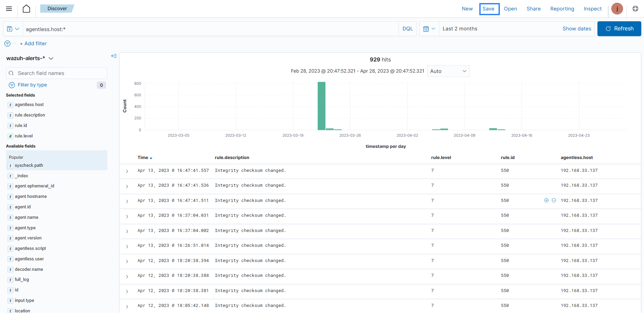Viewport: 644px width, 313px height.
Task: Click the type icon beside rule.id field
Action: pos(10,126)
